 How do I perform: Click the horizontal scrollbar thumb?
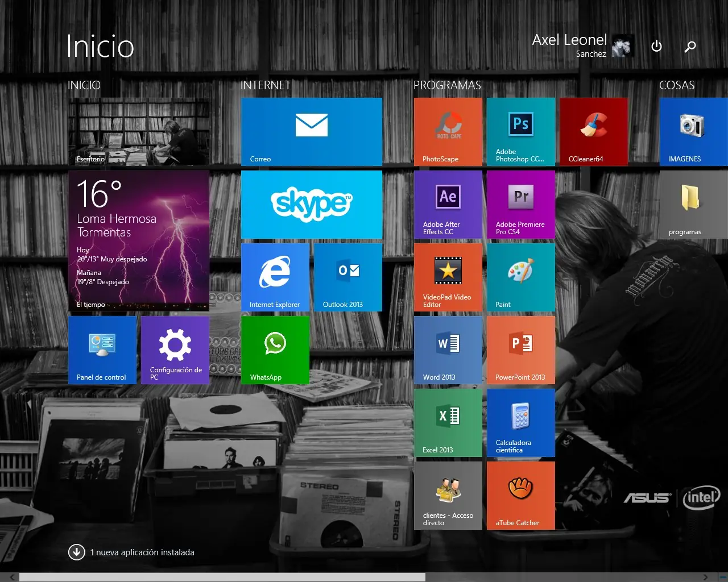click(222, 577)
